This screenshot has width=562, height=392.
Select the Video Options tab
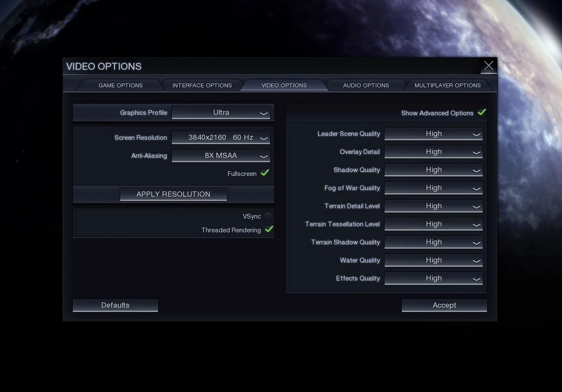pos(284,85)
